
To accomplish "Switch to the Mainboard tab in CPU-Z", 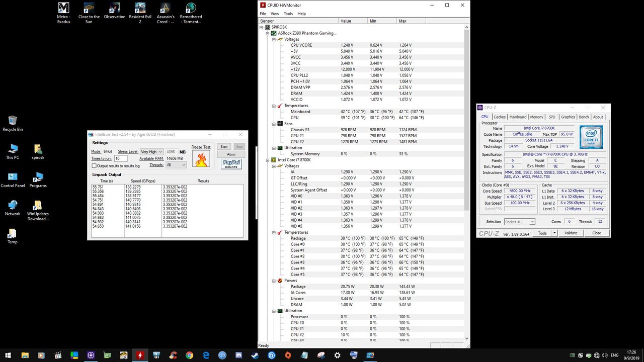I will 518,117.
